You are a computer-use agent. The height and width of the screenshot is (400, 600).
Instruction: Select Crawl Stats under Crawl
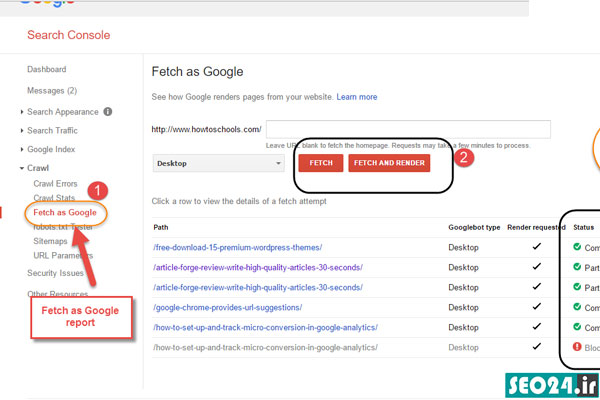[x=54, y=198]
